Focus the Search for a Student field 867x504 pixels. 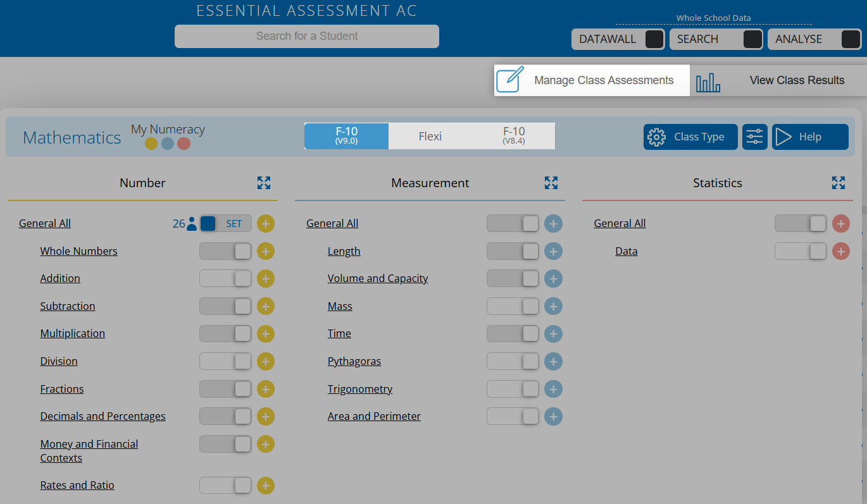tap(307, 36)
